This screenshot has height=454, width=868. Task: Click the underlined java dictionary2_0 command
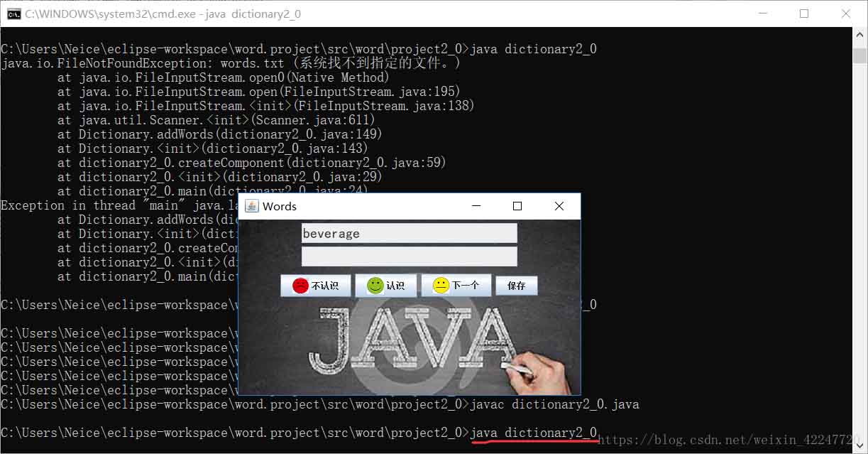coord(533,433)
